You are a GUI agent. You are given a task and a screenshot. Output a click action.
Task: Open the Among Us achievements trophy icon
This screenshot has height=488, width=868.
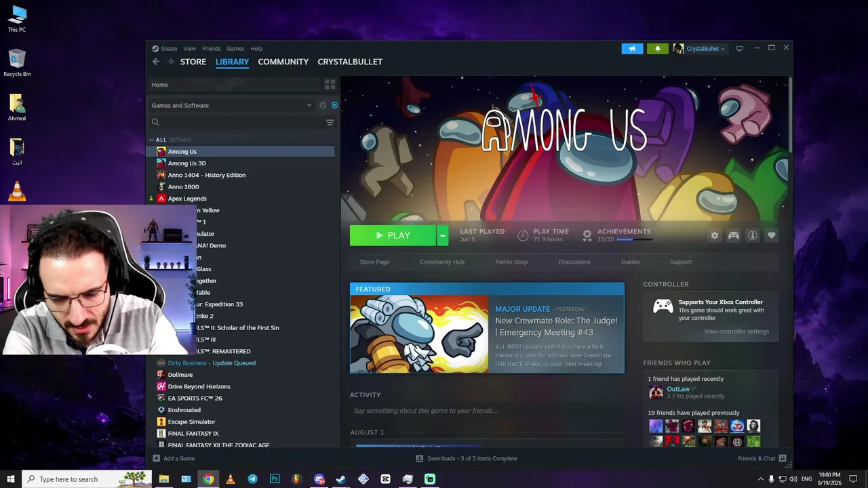point(587,235)
